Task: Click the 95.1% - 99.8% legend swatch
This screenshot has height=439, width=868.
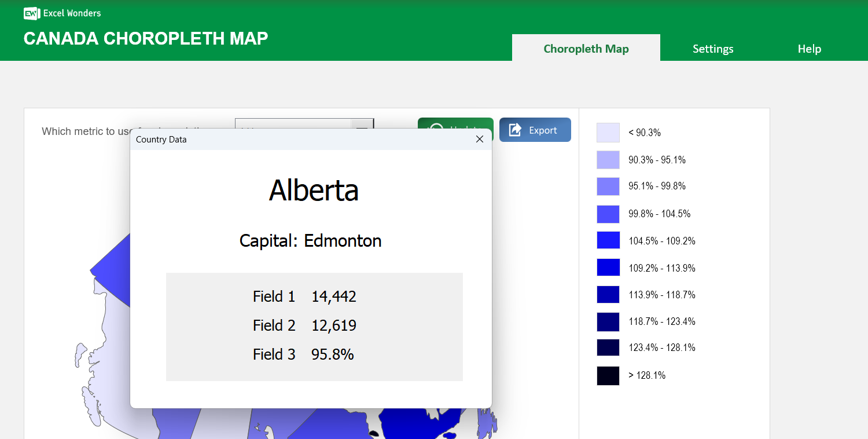Action: (608, 186)
